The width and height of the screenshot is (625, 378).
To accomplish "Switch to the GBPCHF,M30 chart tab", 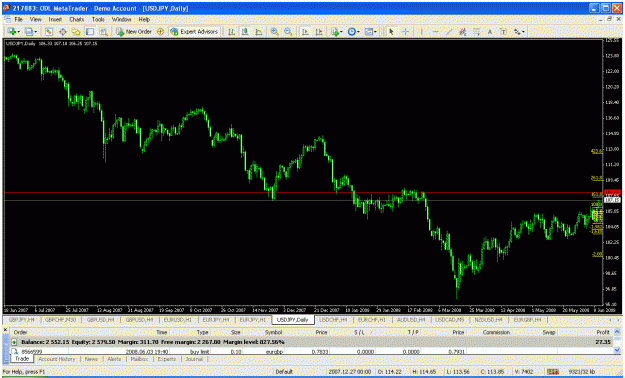I will (60, 320).
